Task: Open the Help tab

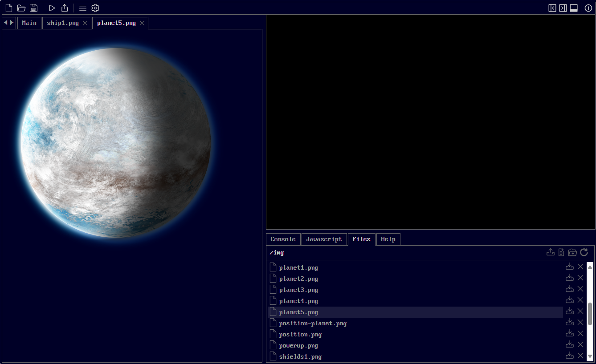Action: click(x=388, y=239)
